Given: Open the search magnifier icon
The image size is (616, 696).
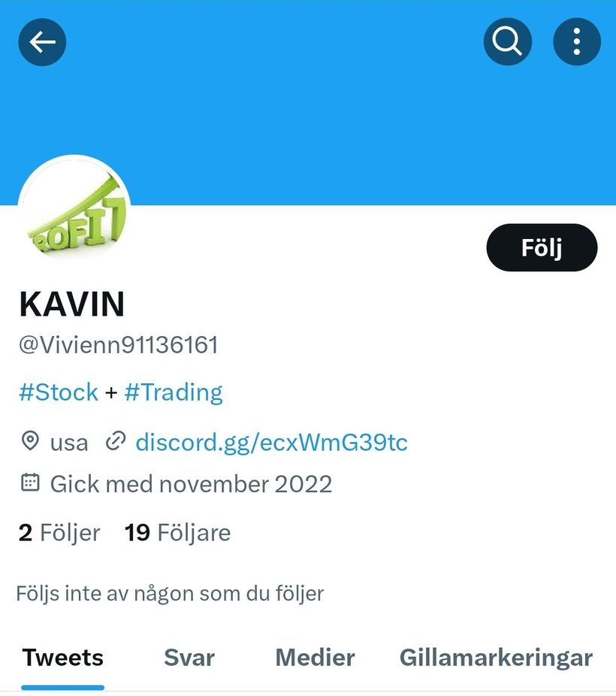Looking at the screenshot, I should [508, 42].
